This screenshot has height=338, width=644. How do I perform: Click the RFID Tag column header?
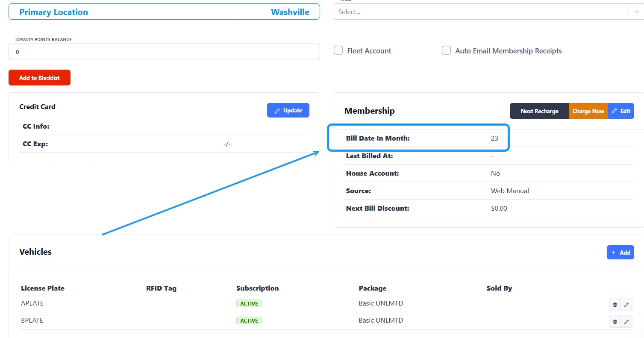[161, 288]
